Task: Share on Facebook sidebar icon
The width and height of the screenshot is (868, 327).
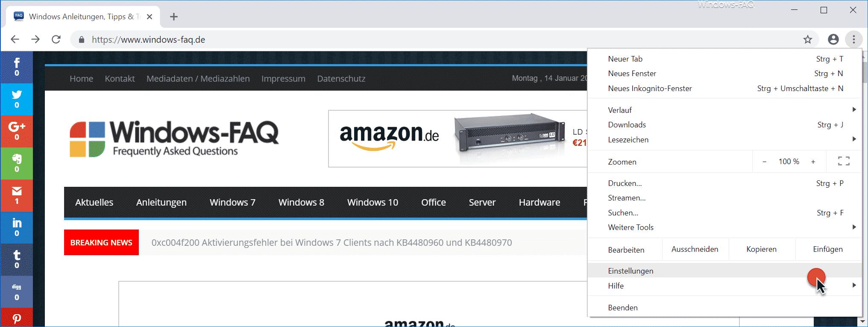Action: click(17, 67)
